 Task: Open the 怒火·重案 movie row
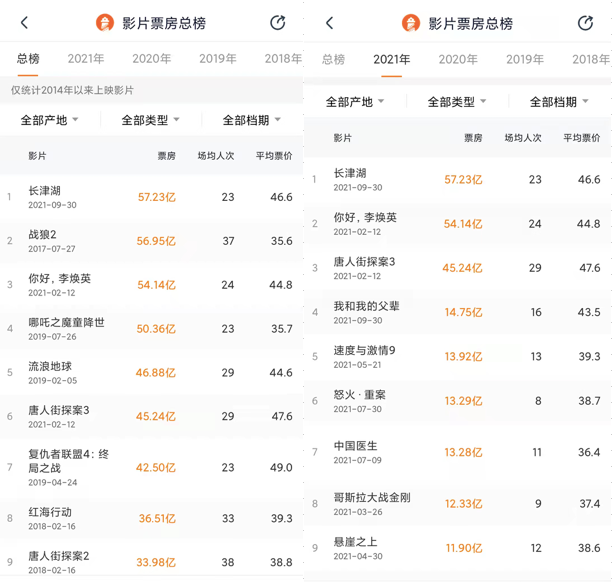pos(458,401)
